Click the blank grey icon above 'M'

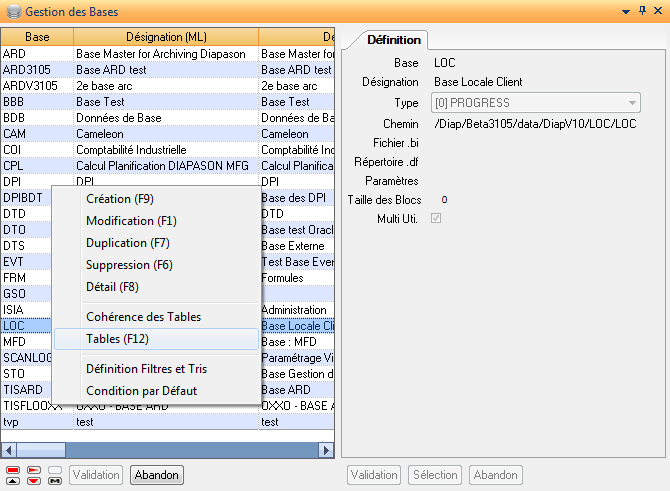click(x=55, y=470)
